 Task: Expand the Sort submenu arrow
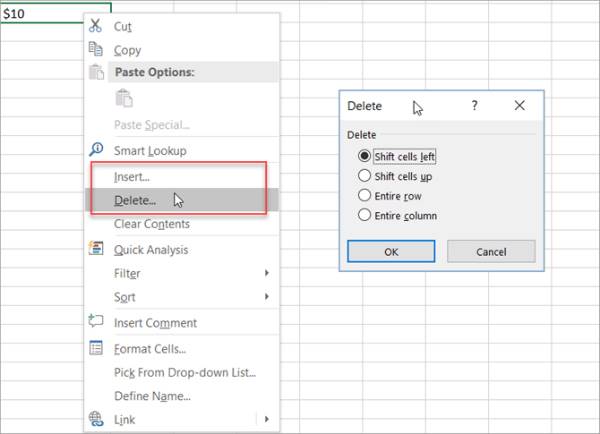[267, 297]
